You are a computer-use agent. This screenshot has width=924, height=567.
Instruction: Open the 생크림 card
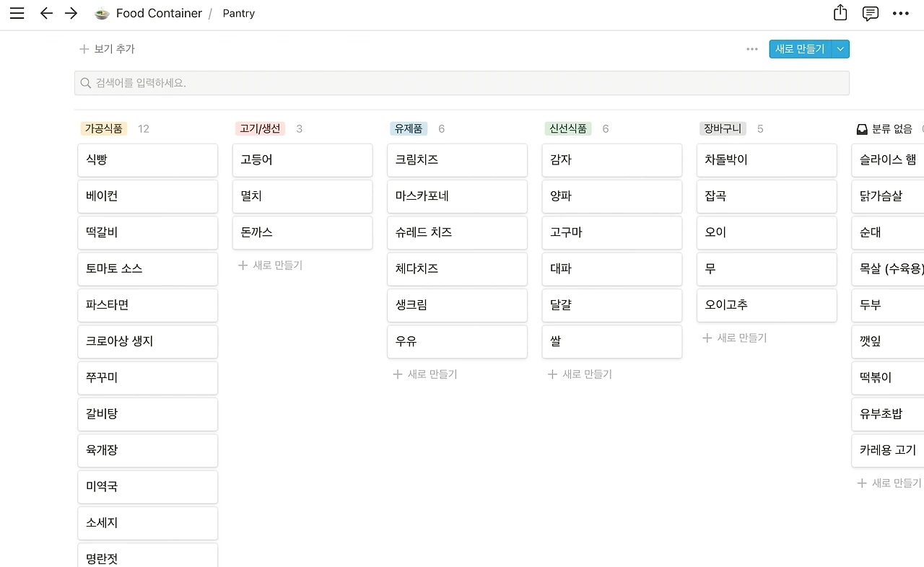[457, 305]
